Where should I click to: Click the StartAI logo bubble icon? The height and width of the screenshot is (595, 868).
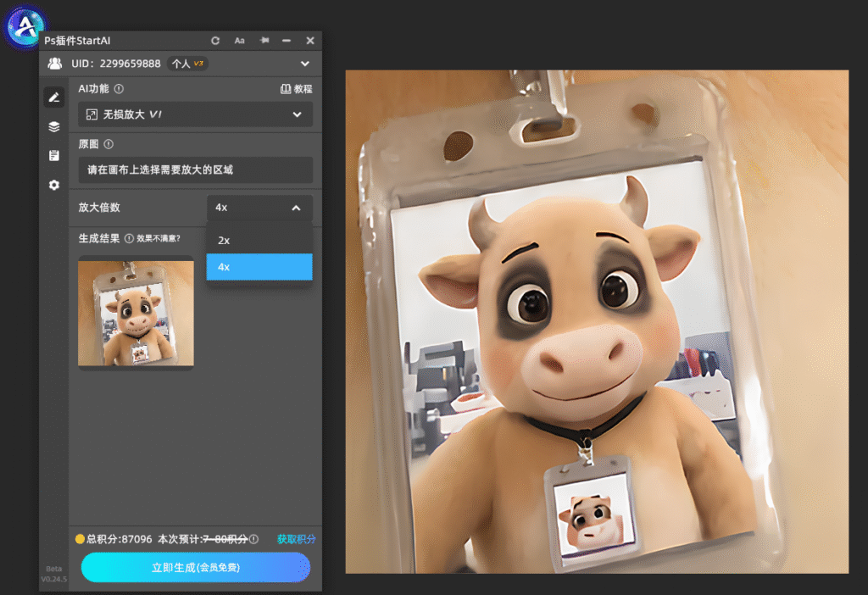[25, 26]
